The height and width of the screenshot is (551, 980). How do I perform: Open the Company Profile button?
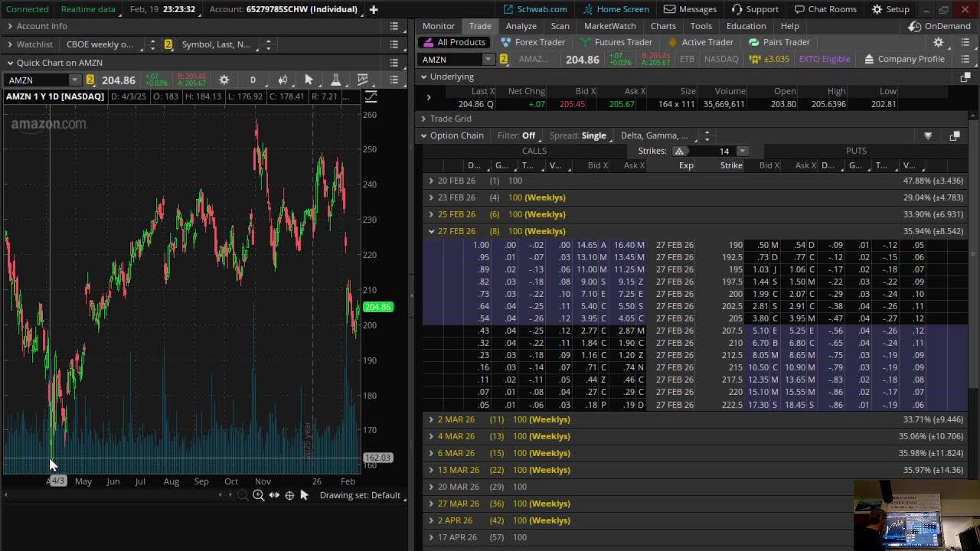point(904,59)
